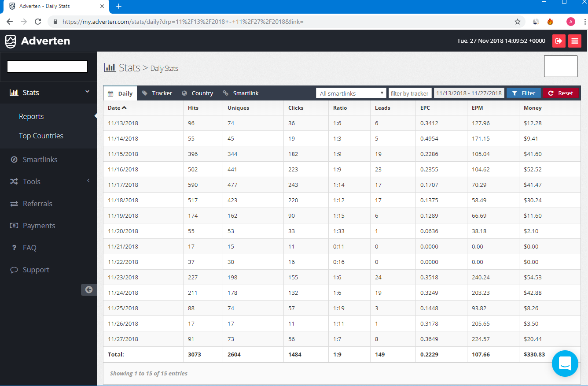Screen dimensions: 588x386
Task: Click the blue Filter button
Action: (523, 93)
